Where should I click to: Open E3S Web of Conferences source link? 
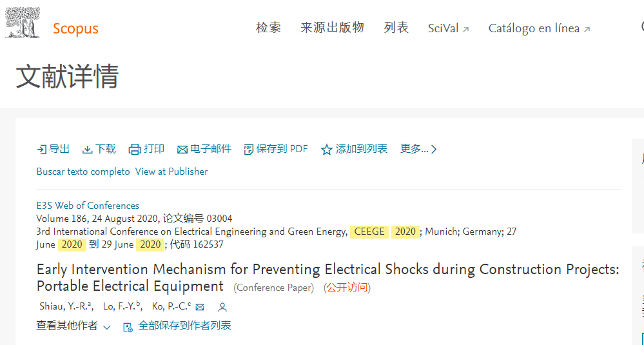[88, 206]
